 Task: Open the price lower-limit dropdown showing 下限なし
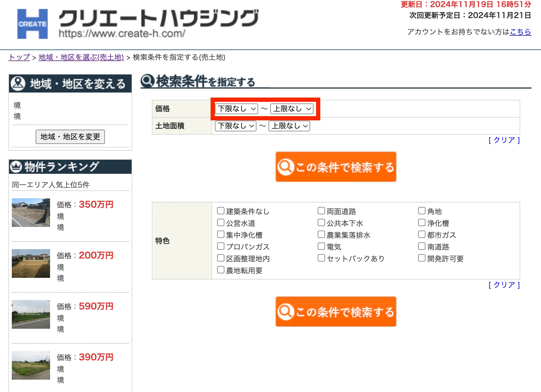tap(236, 109)
